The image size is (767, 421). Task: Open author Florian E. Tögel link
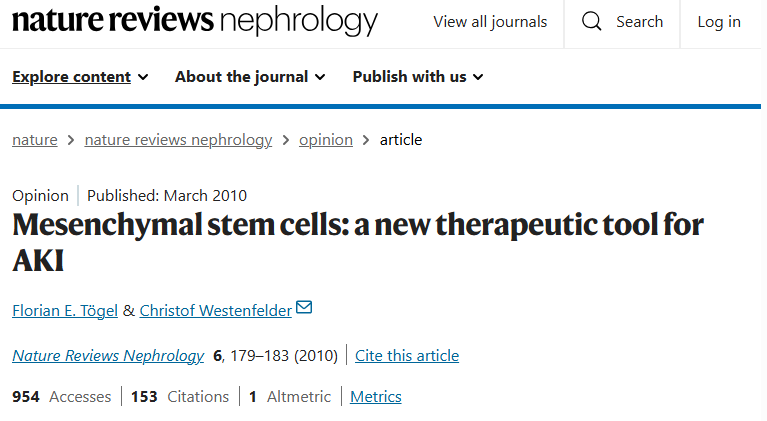pos(65,310)
